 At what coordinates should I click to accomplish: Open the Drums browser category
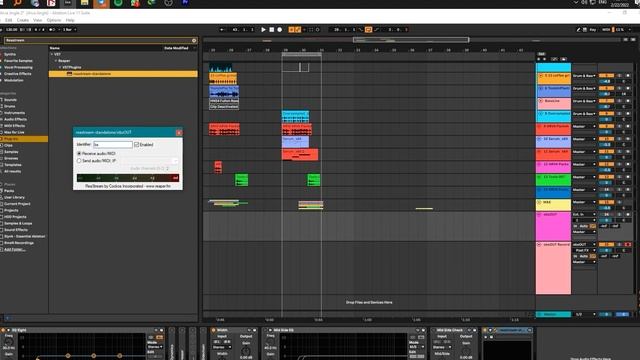tap(9, 106)
